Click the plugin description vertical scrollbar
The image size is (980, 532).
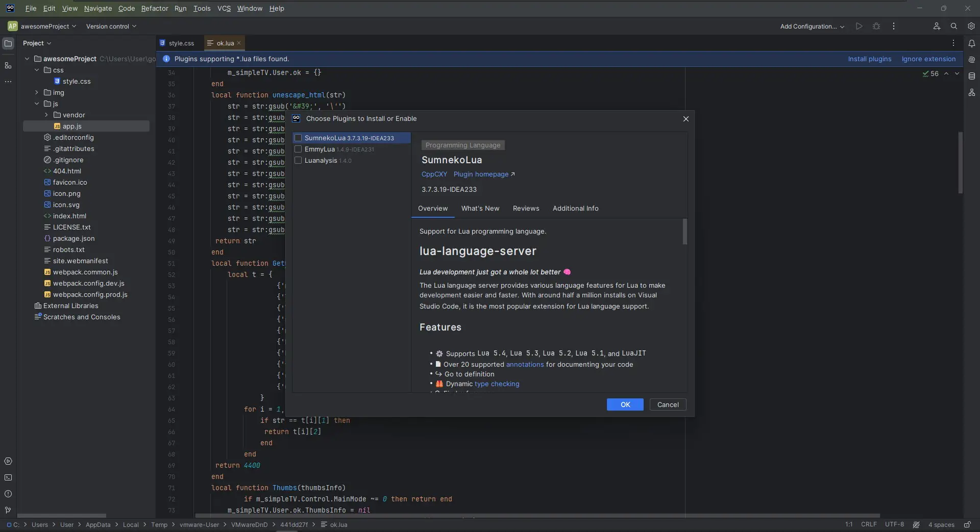point(684,232)
